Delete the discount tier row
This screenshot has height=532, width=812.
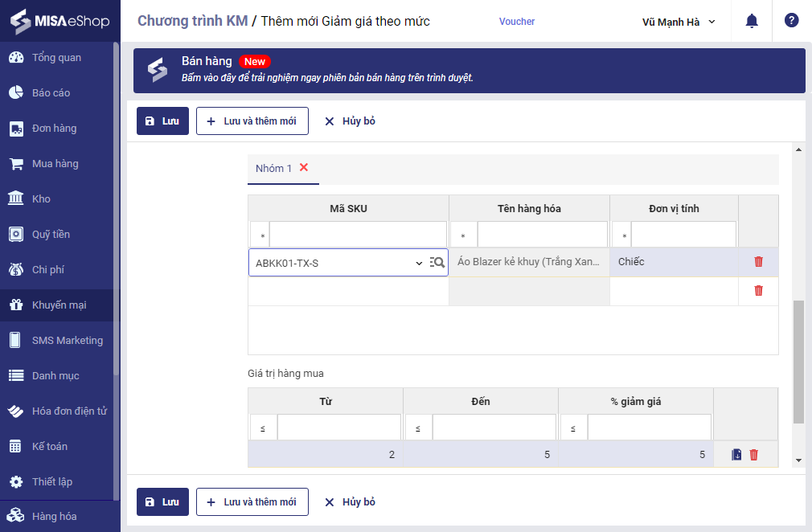point(754,454)
